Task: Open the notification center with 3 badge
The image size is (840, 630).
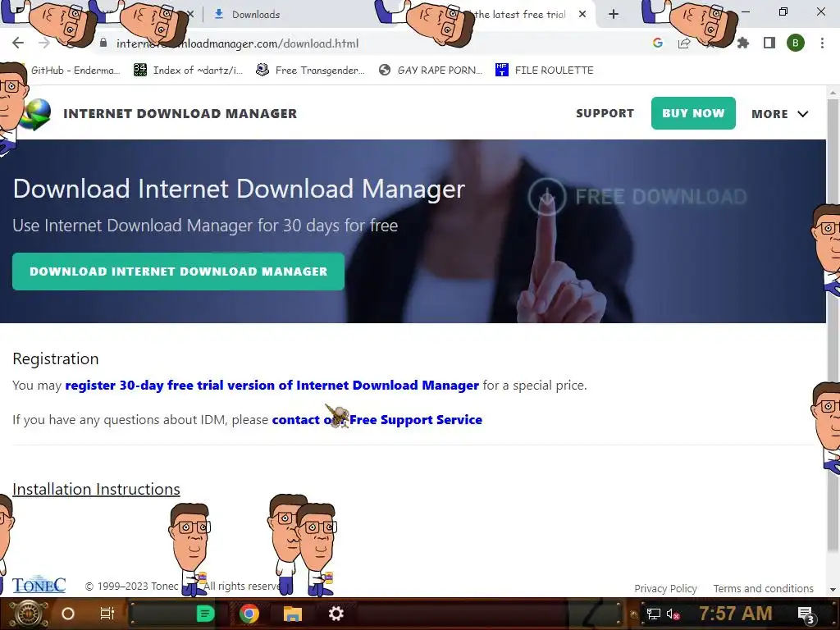Action: 806,614
